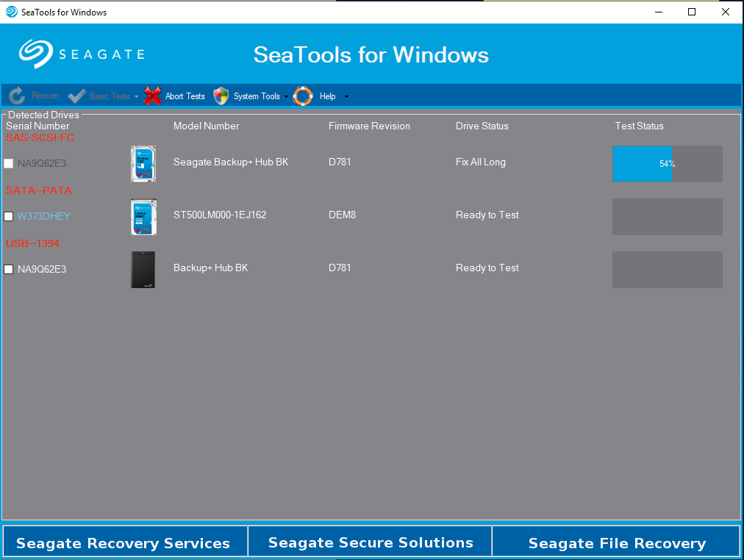Select the W373DHEY drive checkbox
This screenshot has height=560, width=744.
9,216
